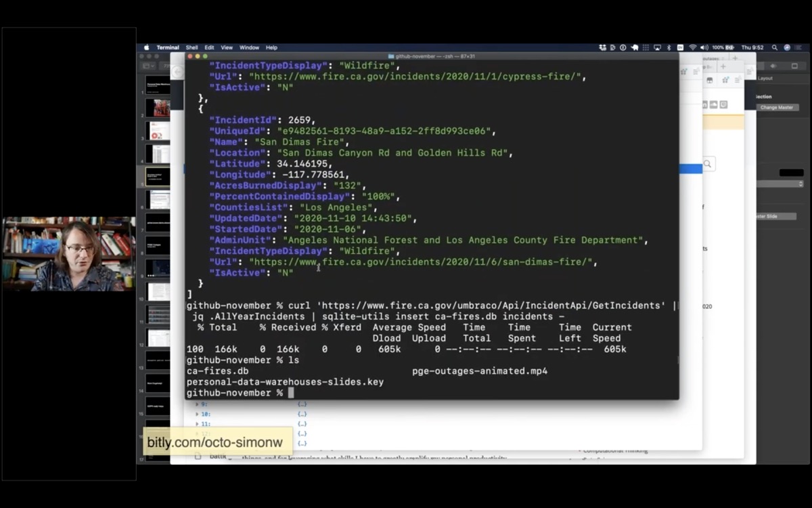
Task: Select slide 8 thumbnail in Keynote navigator
Action: click(159, 245)
